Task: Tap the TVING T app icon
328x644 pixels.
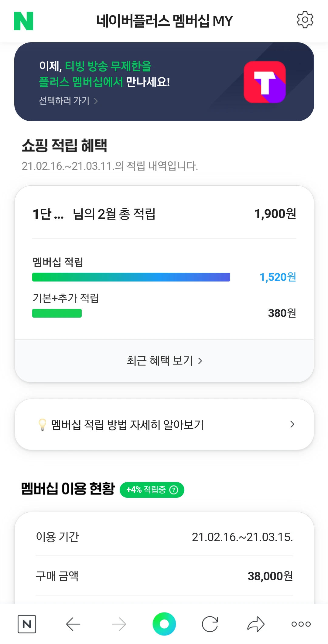Action: (x=265, y=82)
